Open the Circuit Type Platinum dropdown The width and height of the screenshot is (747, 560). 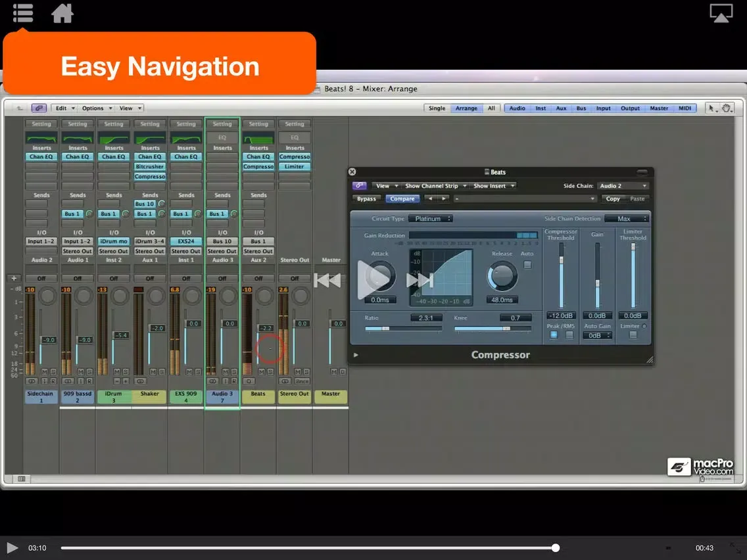(x=430, y=219)
